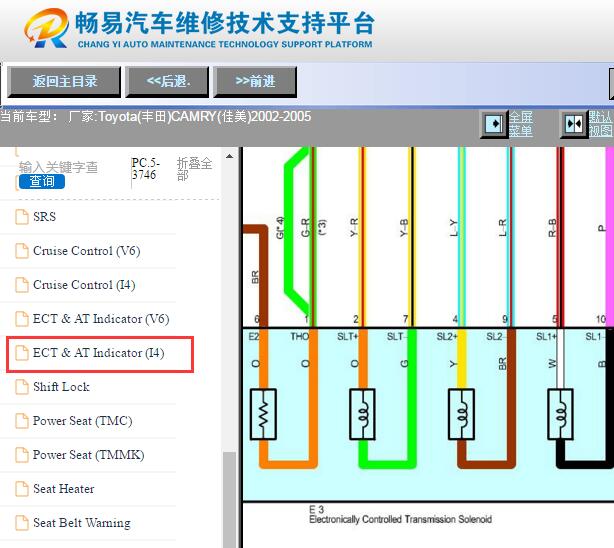Open the 全屏菜单 link
The image size is (614, 548).
click(x=521, y=124)
